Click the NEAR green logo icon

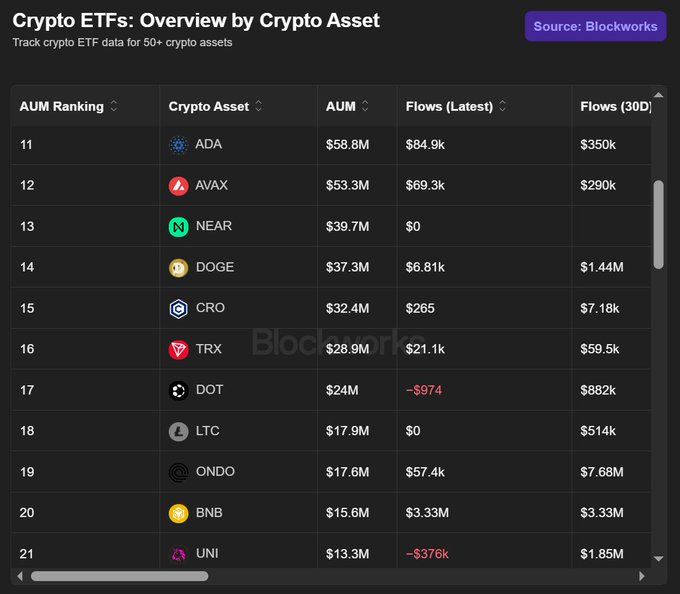(178, 227)
